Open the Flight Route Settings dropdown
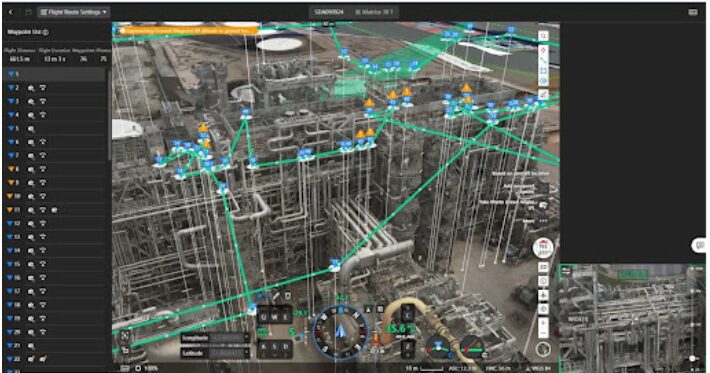The height and width of the screenshot is (373, 710). coord(74,12)
